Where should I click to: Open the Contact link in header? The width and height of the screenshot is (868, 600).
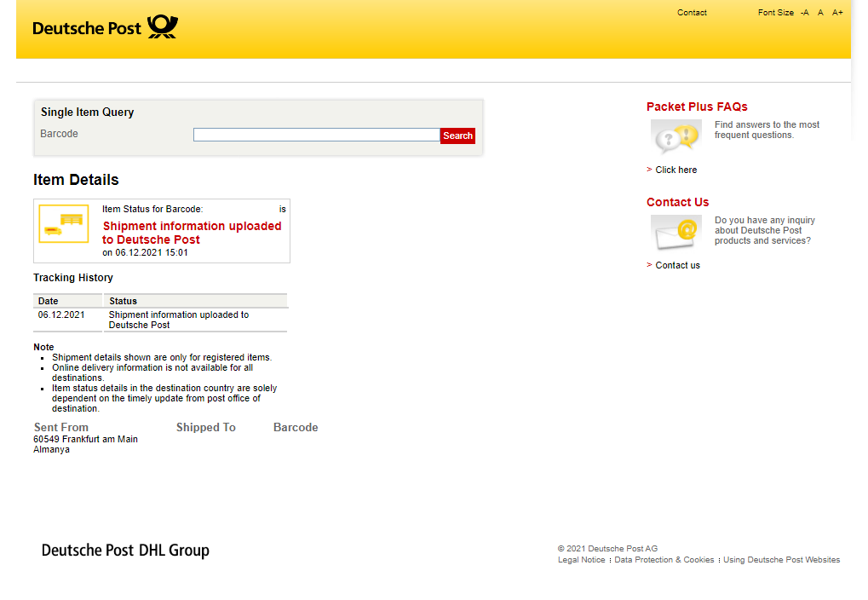(x=692, y=13)
